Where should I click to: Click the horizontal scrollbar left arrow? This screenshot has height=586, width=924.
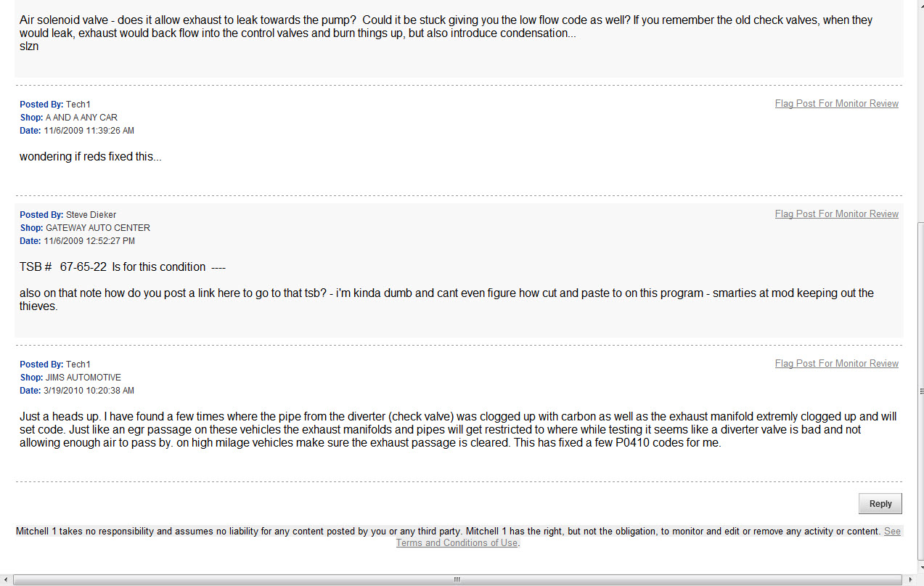[7, 579]
